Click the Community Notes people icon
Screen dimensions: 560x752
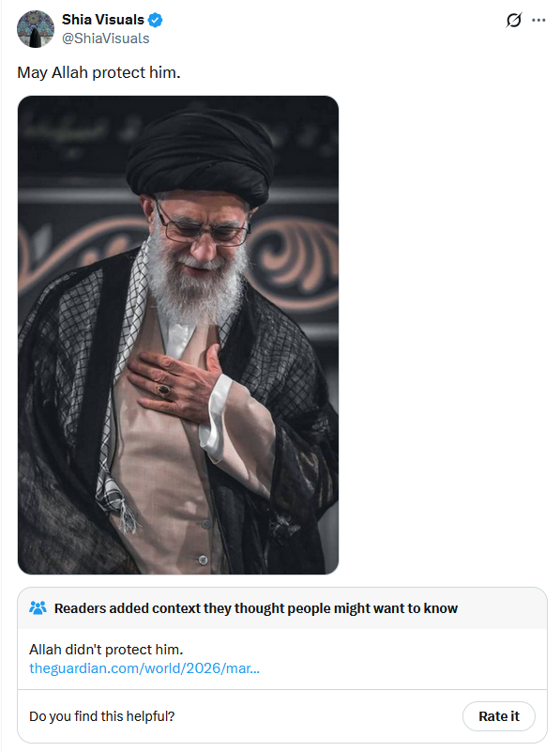click(38, 608)
